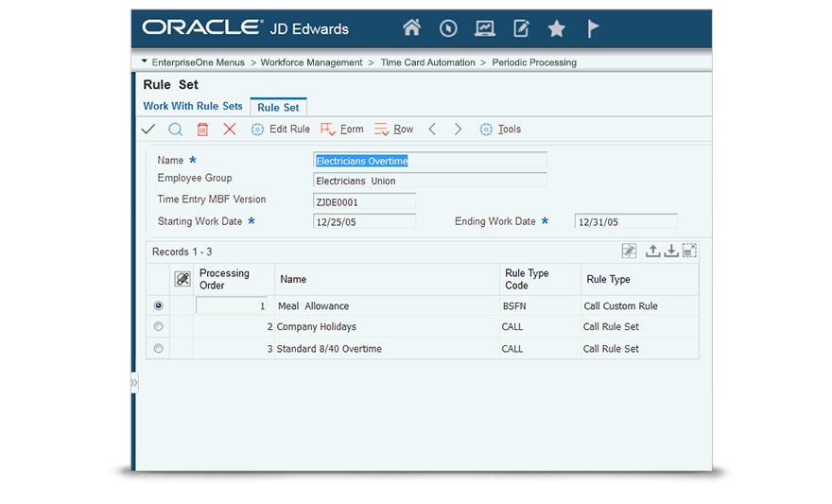The width and height of the screenshot is (832, 504).
Task: Click the flag icon in header
Action: click(x=593, y=28)
